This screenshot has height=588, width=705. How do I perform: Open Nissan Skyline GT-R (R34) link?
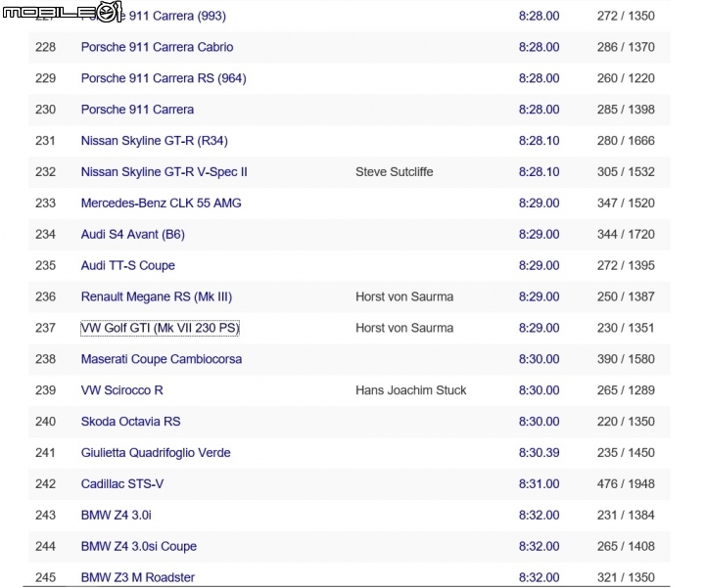[x=155, y=141]
